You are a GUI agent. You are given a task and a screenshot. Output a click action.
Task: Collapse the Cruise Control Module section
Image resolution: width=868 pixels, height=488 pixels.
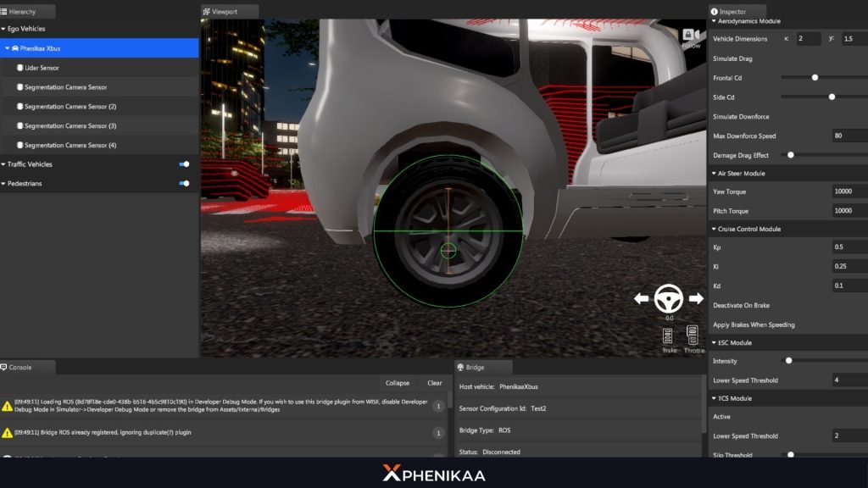[714, 229]
